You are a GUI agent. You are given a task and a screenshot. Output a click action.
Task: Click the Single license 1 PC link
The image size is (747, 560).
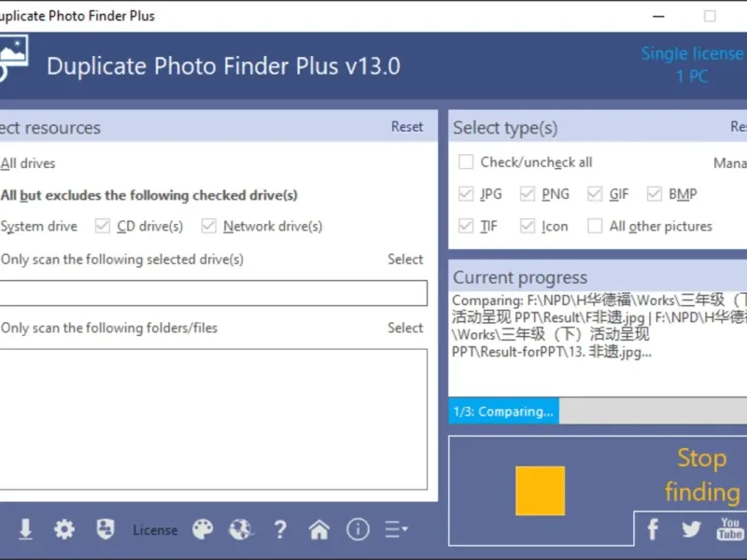click(694, 64)
